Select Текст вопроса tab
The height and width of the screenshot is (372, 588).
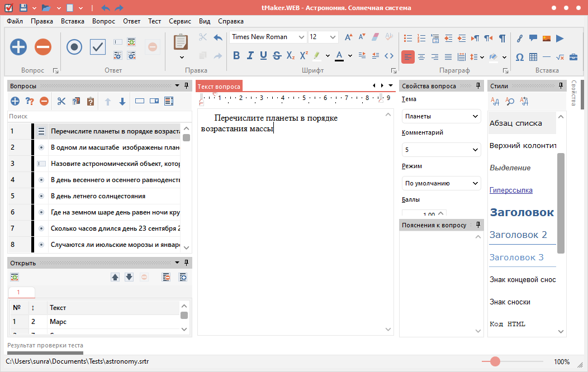click(x=219, y=87)
